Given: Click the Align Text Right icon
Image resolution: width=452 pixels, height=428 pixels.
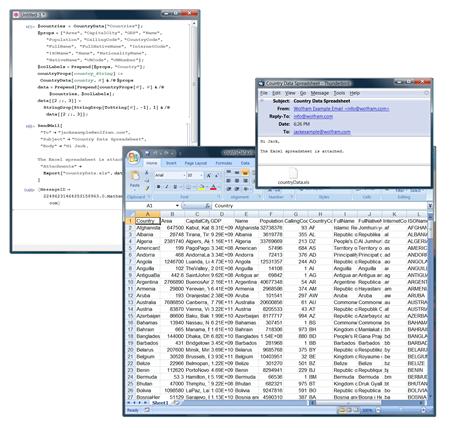Looking at the screenshot, I should (245, 180).
